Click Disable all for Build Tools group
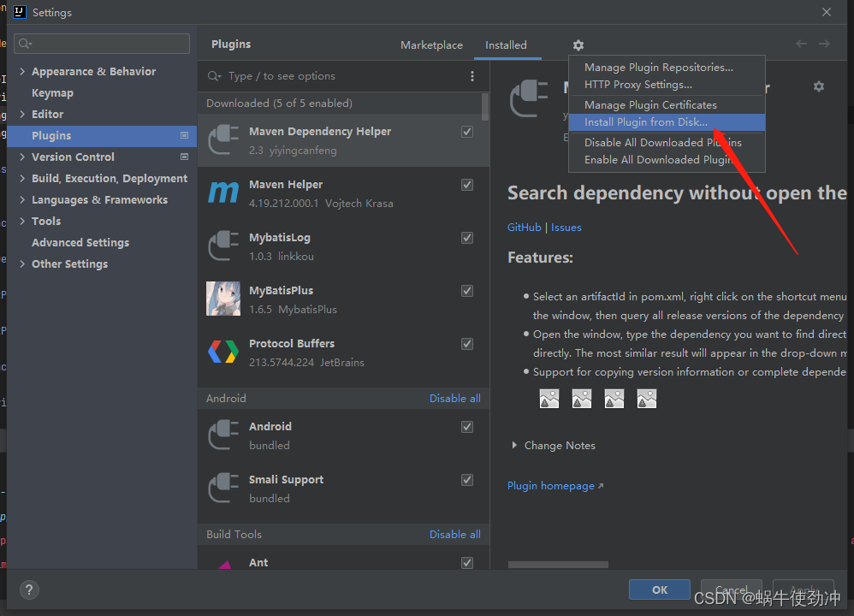 (454, 535)
